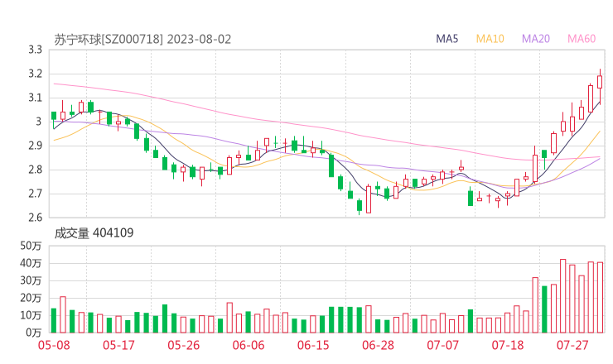Select the tallest volume bar above 40万

[563, 296]
